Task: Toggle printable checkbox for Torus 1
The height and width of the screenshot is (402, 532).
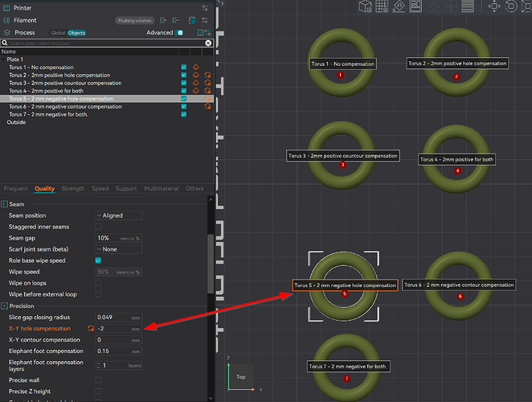Action: click(x=183, y=68)
